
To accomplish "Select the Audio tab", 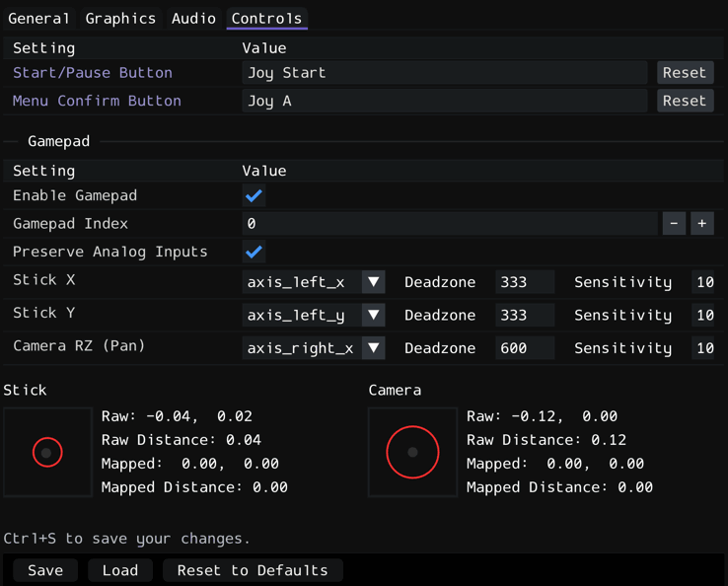I will [193, 19].
